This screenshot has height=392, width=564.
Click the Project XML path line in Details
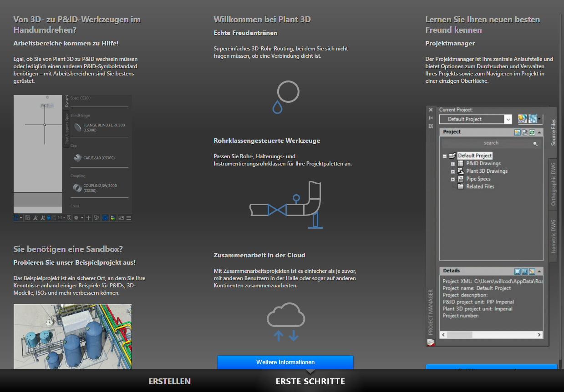[493, 281]
